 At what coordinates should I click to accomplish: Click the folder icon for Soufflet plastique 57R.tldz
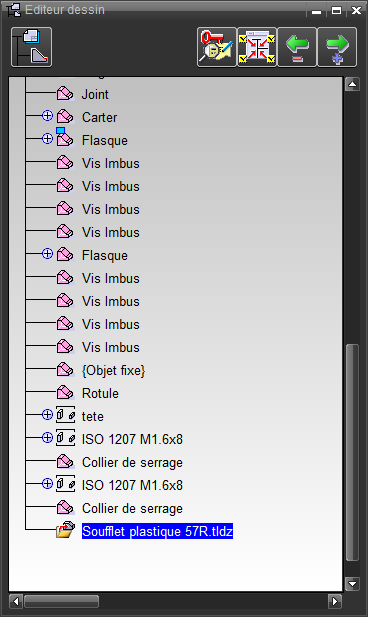65,530
